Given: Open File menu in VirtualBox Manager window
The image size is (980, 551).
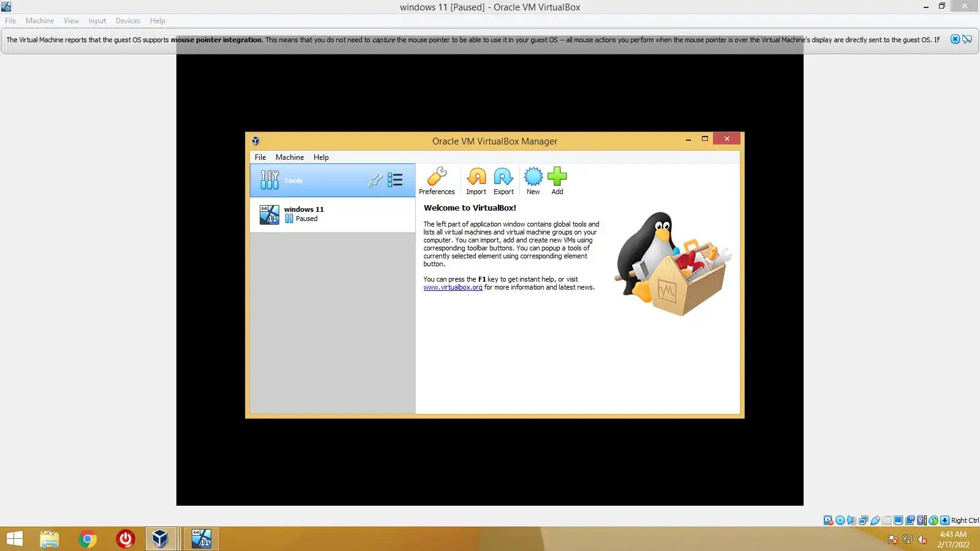Looking at the screenshot, I should coord(260,157).
